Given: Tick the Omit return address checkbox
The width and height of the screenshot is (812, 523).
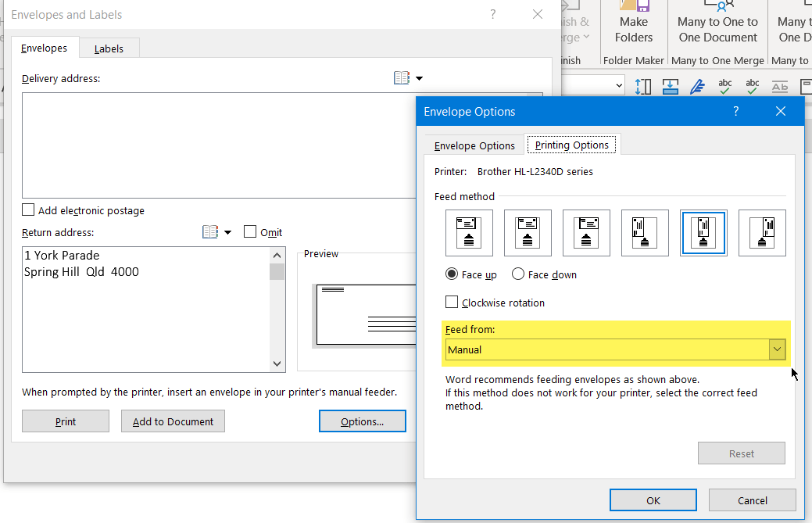Looking at the screenshot, I should tap(250, 231).
